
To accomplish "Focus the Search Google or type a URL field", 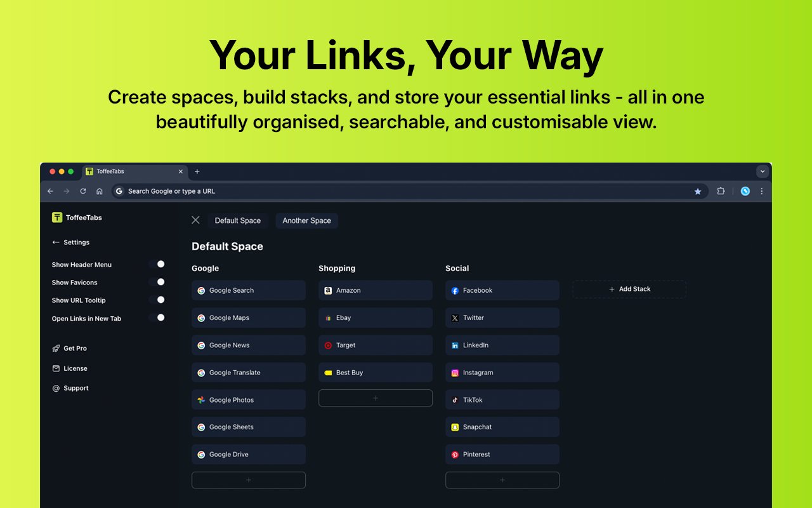I will coord(410,191).
